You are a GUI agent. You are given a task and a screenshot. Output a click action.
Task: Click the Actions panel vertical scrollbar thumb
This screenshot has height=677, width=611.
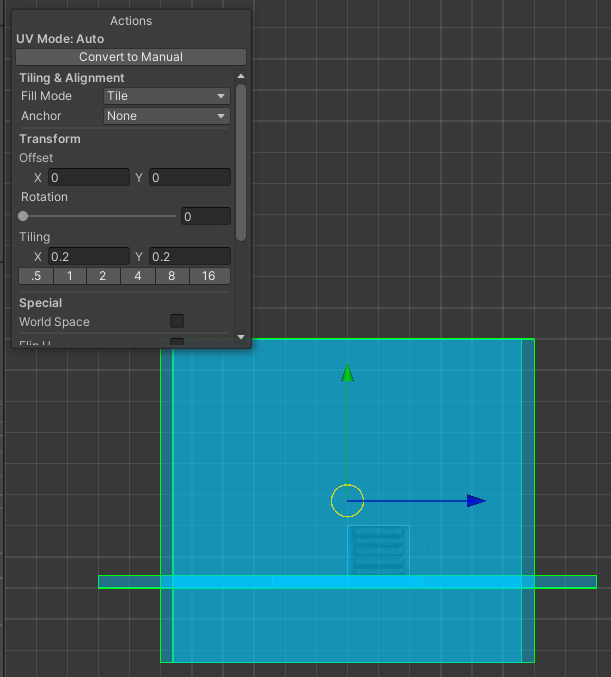[240, 160]
